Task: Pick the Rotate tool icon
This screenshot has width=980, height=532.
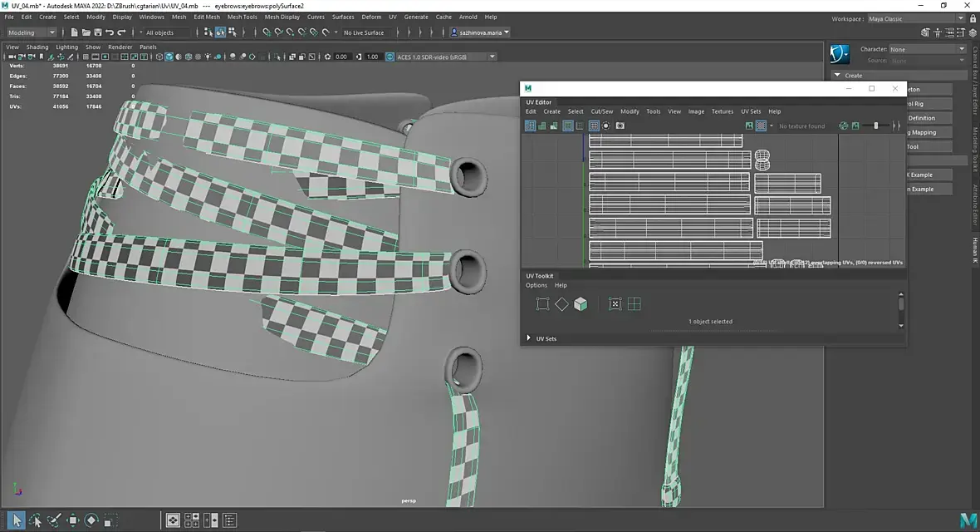Action: (x=91, y=520)
